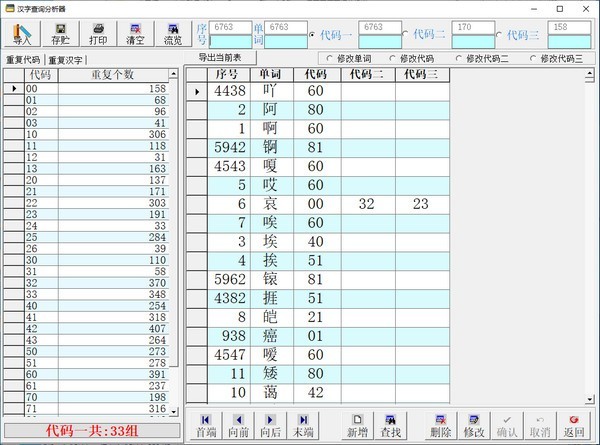The width and height of the screenshot is (600, 445).
Task: Click the 代码二 cyan input field
Action: click(473, 42)
